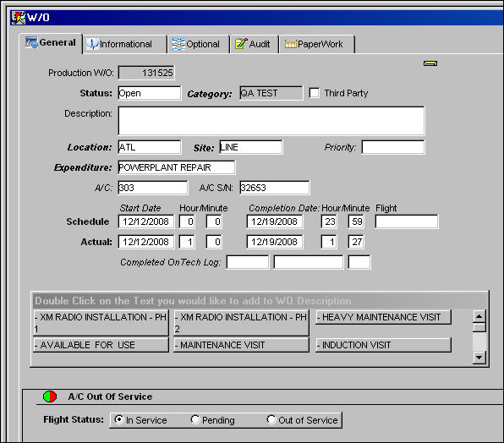Select the Pending flight status
Screen dimensions: 504x443
point(194,419)
